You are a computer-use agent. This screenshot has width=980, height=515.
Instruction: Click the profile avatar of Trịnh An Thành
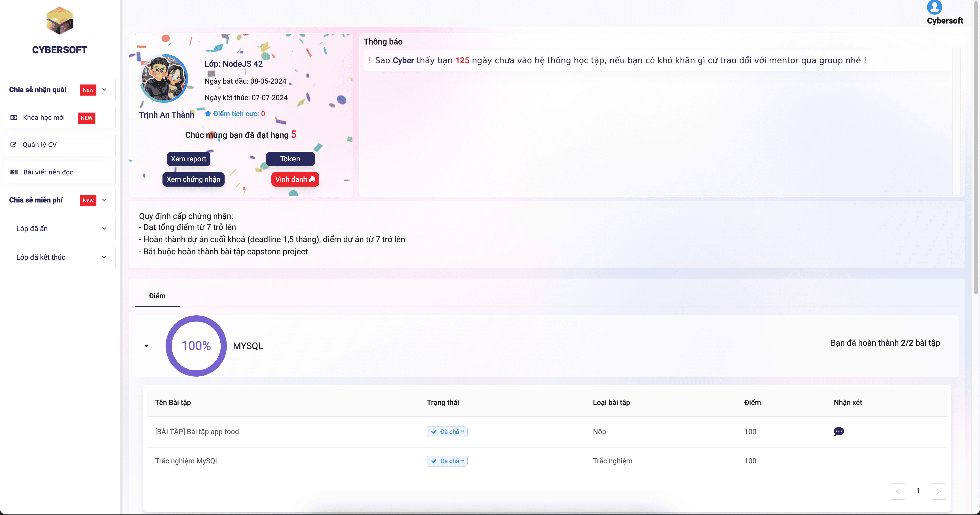[x=164, y=78]
